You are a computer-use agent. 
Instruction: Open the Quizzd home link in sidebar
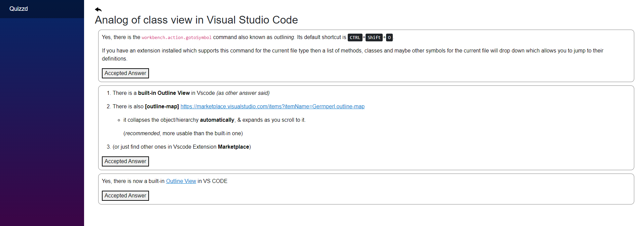tap(18, 9)
